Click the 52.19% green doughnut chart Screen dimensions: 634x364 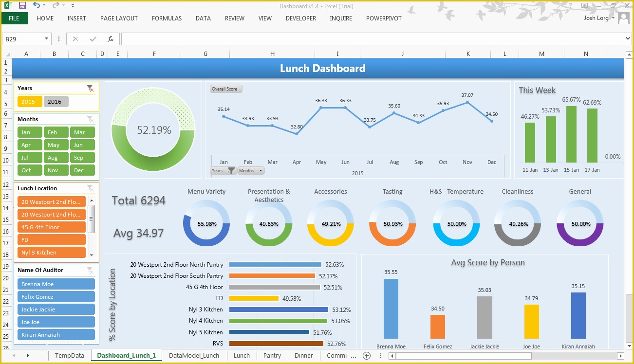coord(154,130)
